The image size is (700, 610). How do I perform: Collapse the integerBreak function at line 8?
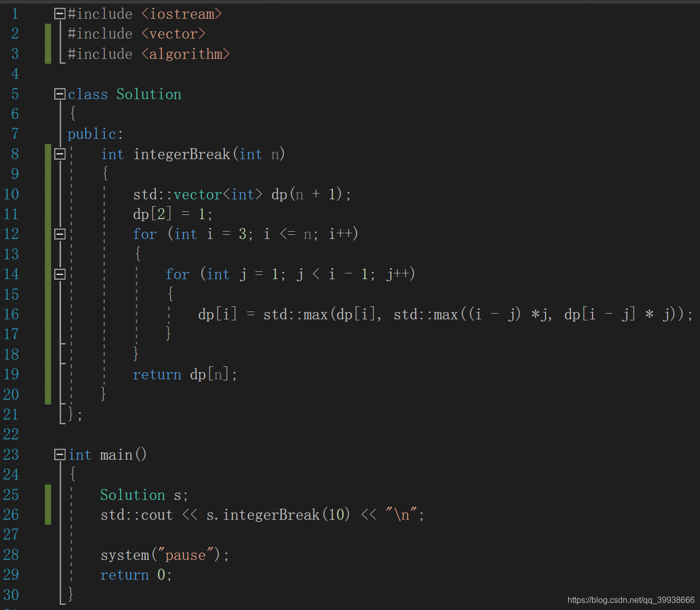pos(60,154)
